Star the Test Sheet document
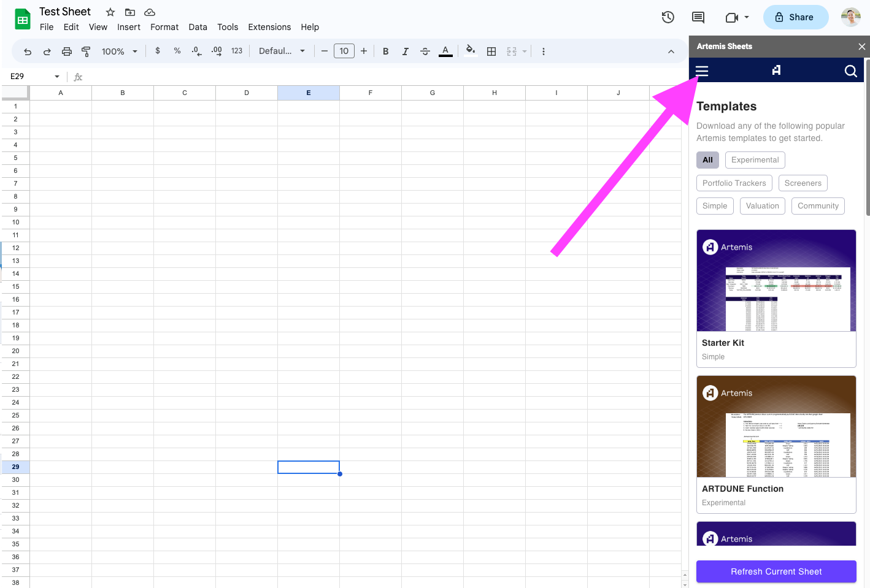The height and width of the screenshot is (588, 870). [x=110, y=12]
